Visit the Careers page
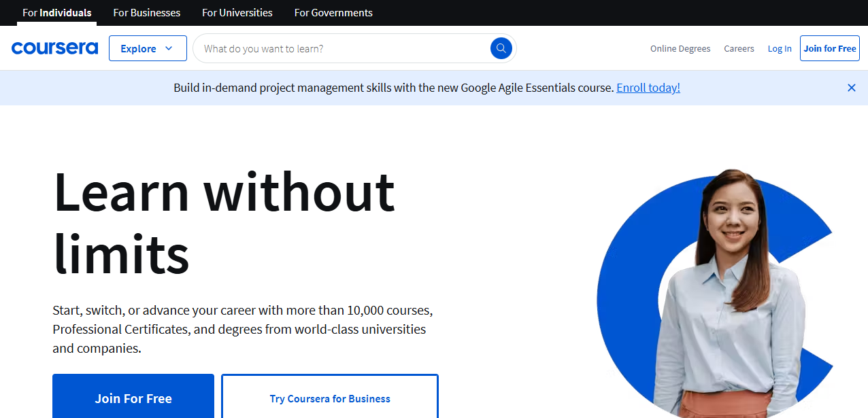868x418 pixels. (739, 48)
